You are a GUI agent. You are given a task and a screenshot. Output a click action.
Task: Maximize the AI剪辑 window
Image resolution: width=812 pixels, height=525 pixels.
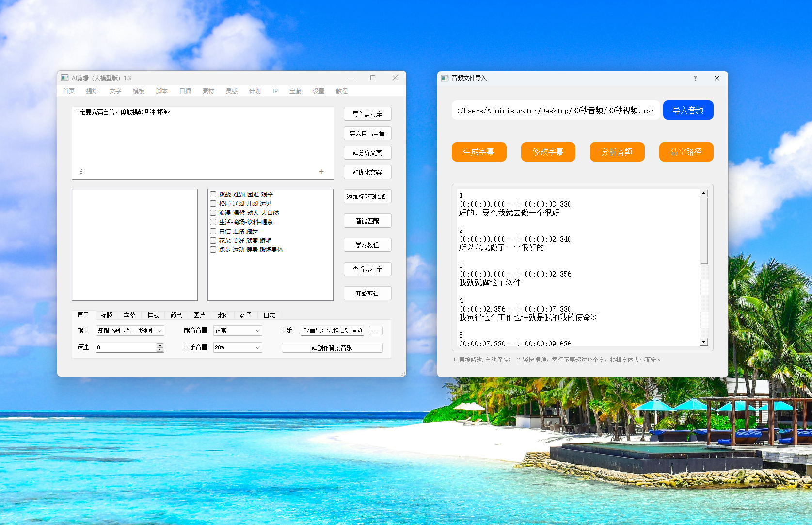coord(372,78)
